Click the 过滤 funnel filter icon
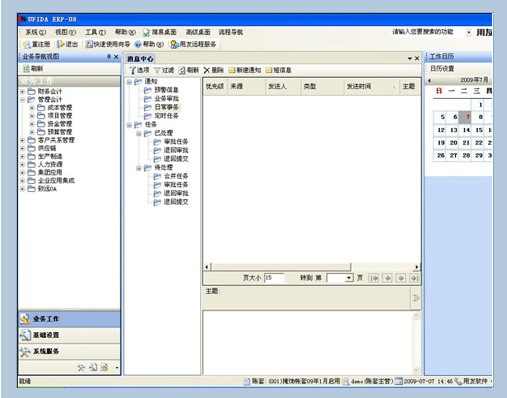Screen dimensions: 507x398 click(157, 70)
